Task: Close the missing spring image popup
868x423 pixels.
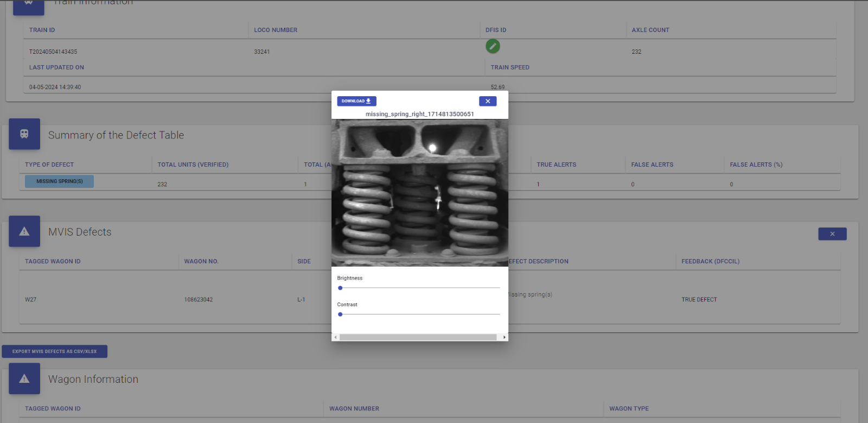Action: pos(488,101)
